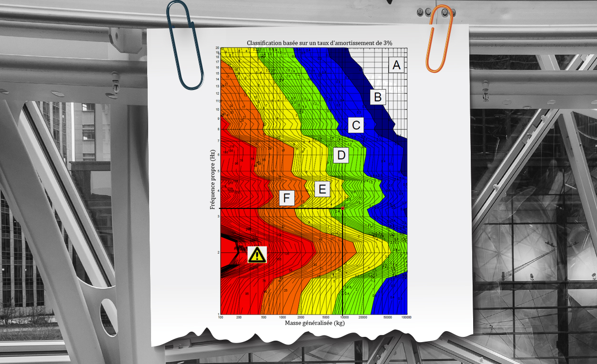Click the orange paperclip
The image size is (597, 364).
439,39
